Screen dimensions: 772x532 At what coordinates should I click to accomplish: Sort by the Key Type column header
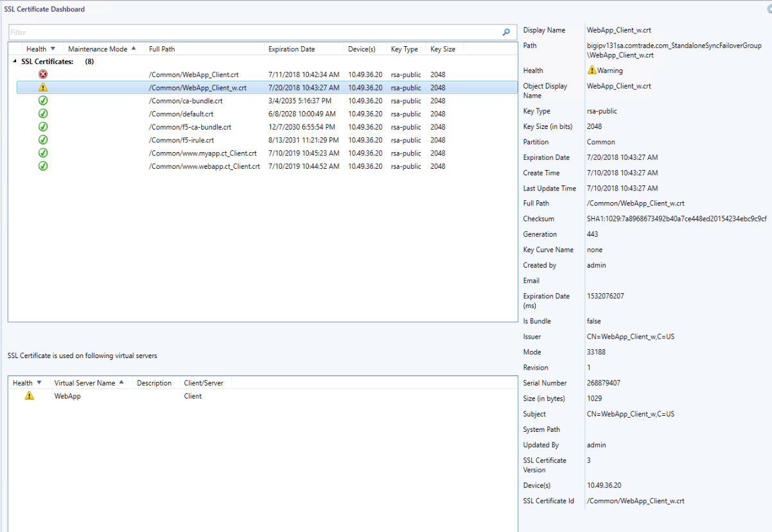tap(405, 48)
